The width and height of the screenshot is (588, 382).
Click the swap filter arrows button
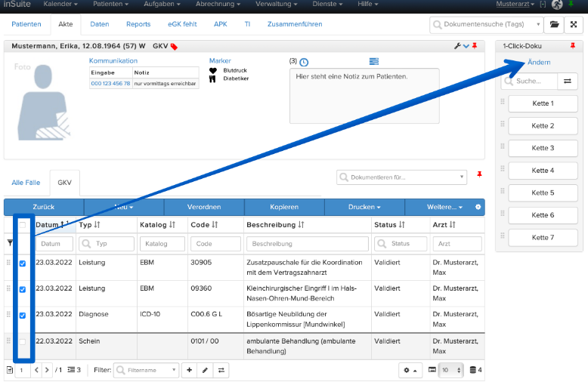pos(221,370)
